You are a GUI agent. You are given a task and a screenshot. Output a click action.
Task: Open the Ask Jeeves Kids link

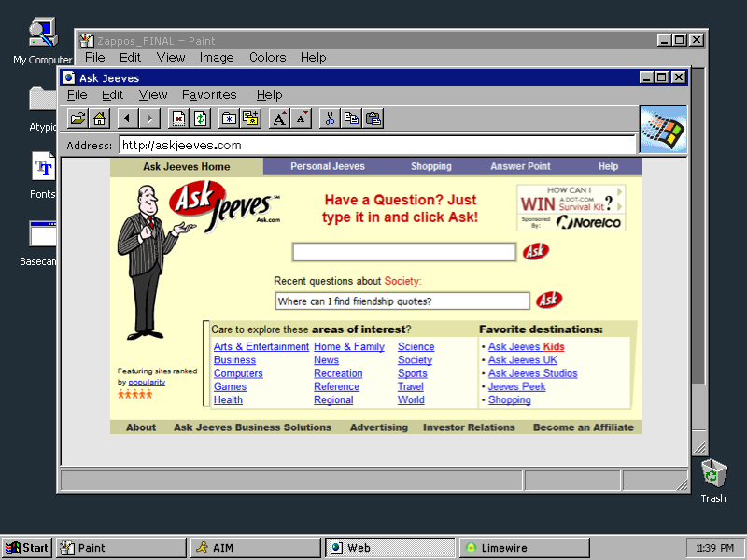point(526,346)
